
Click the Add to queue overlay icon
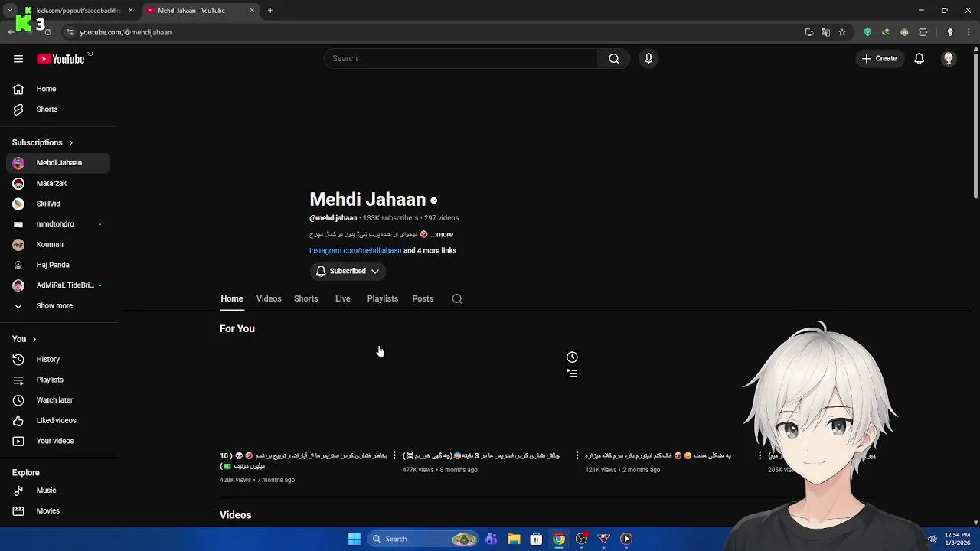click(x=572, y=373)
